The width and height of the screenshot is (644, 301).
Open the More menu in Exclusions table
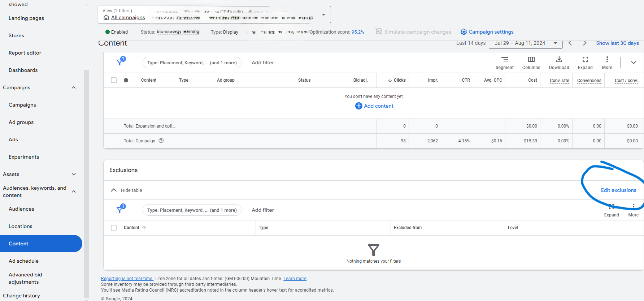[x=633, y=210]
